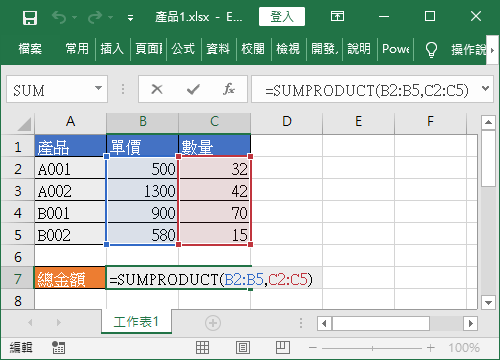Click the cell with quantity 70
500x360 pixels.
[x=215, y=212]
